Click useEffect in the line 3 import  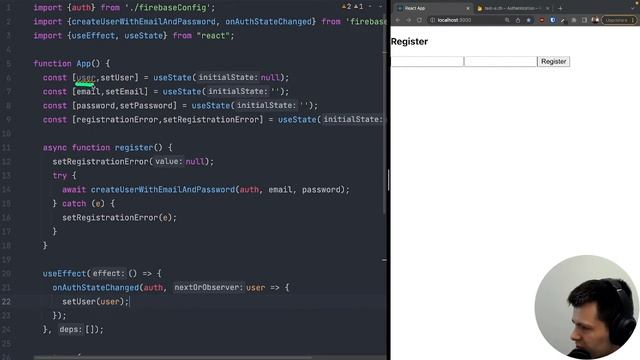coord(93,36)
